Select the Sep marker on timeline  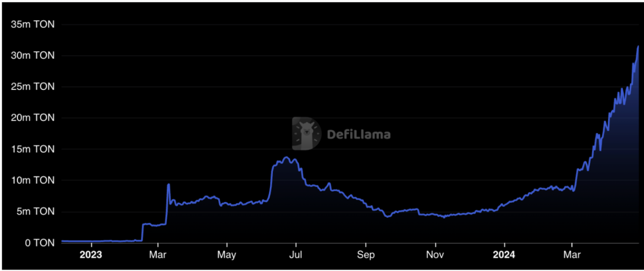[366, 255]
